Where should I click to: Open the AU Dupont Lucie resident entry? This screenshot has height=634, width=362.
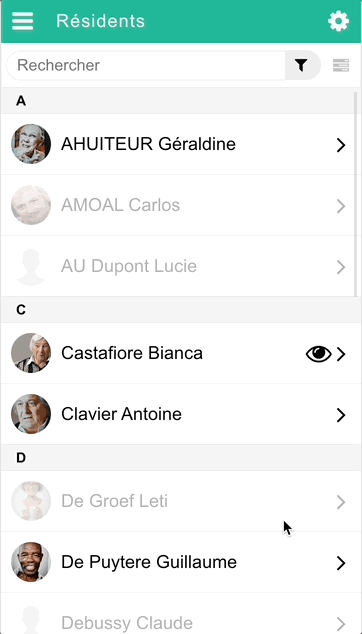pos(178,266)
